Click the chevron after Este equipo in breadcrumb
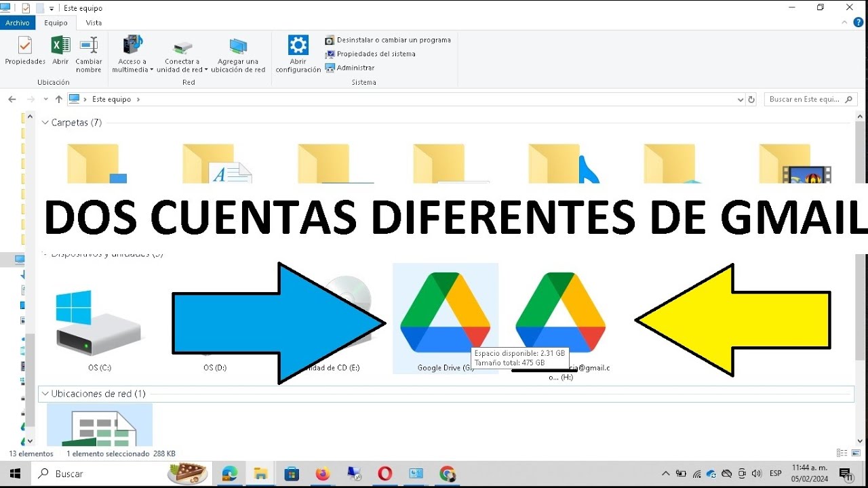This screenshot has height=488, width=868. (x=138, y=99)
